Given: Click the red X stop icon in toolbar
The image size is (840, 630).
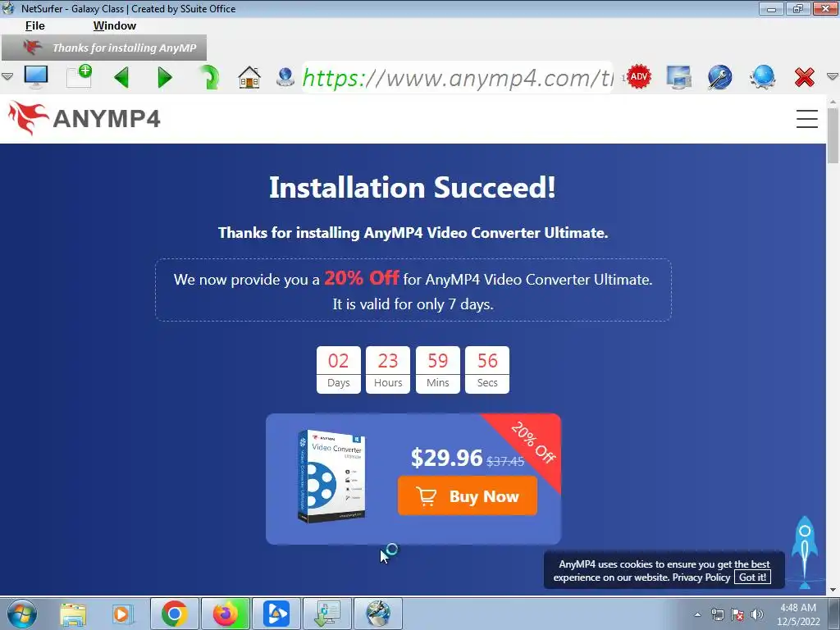Looking at the screenshot, I should (804, 77).
